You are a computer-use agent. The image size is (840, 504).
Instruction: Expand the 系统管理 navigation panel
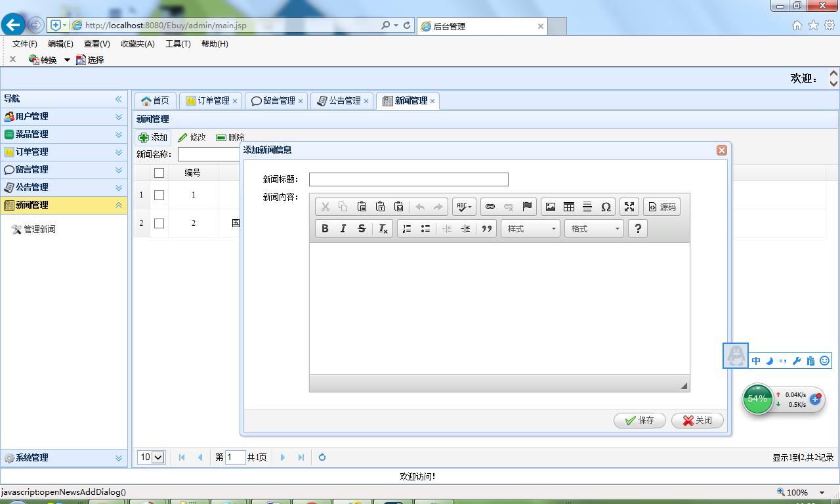click(119, 458)
